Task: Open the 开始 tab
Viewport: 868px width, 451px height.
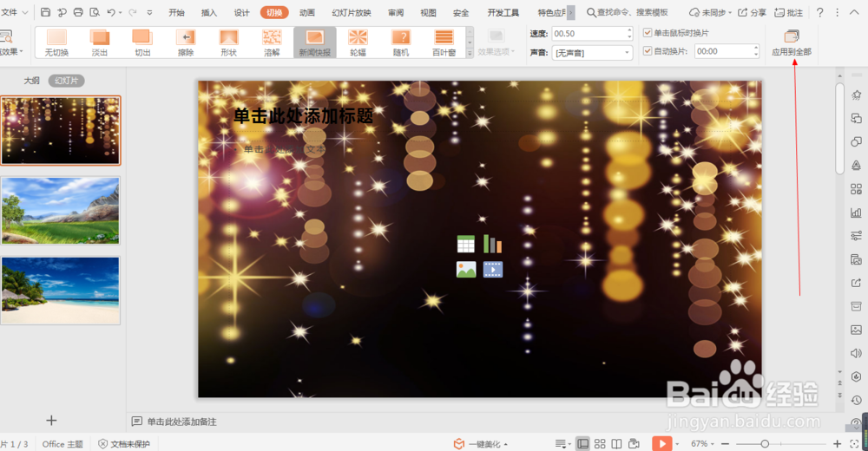Action: 176,12
